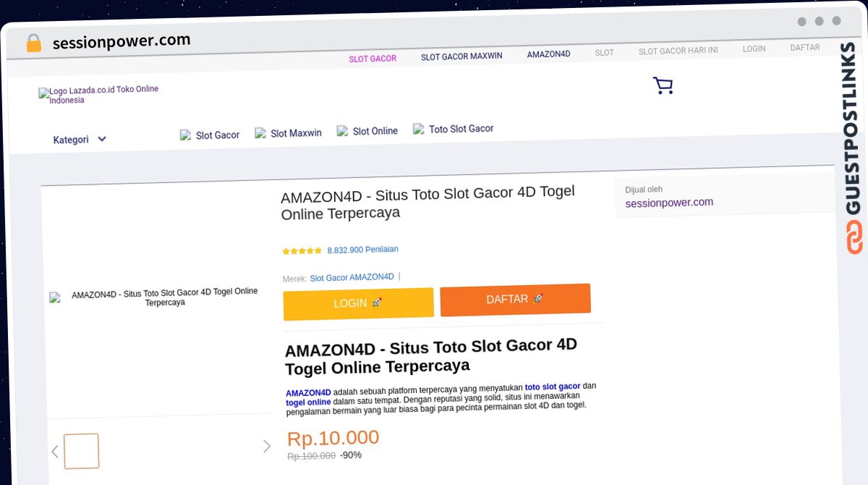868x485 pixels.
Task: Click the Slot Gacor category icon
Action: point(186,135)
